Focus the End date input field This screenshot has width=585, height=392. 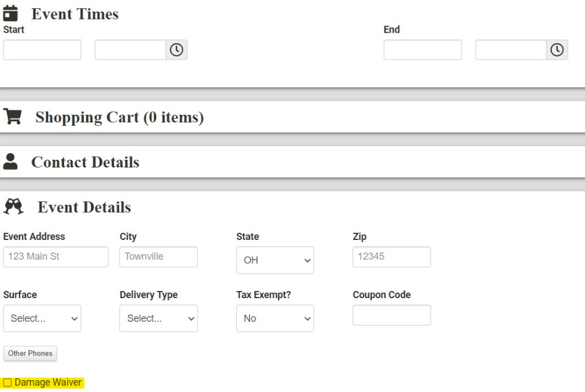click(423, 50)
